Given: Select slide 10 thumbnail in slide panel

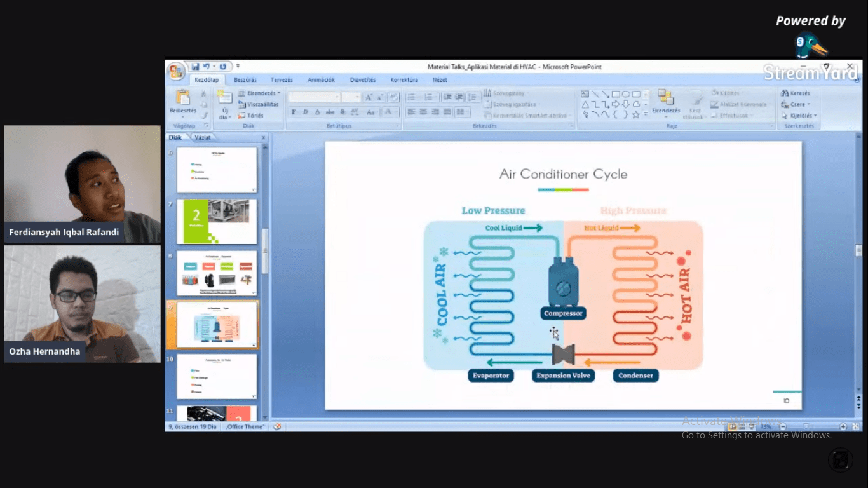Looking at the screenshot, I should click(217, 376).
